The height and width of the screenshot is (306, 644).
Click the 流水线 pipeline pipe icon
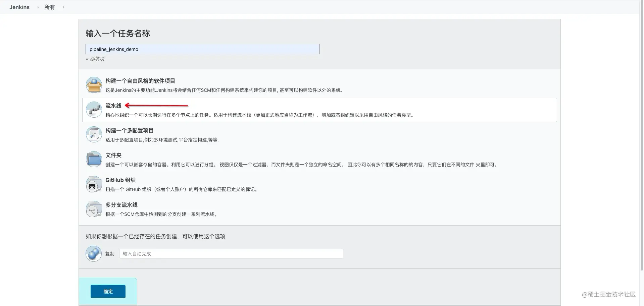94,110
